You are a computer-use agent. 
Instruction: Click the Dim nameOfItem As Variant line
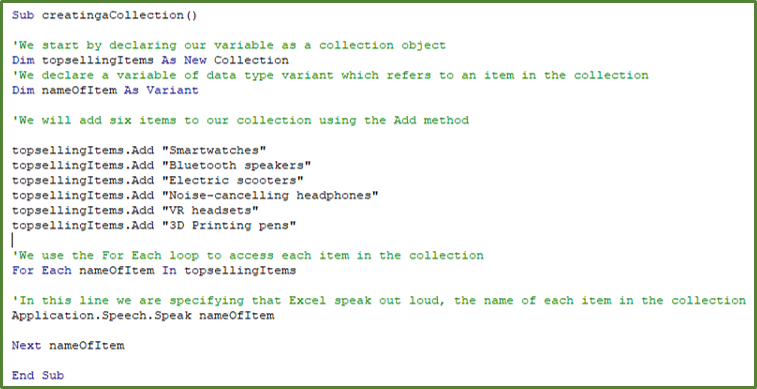tap(105, 90)
